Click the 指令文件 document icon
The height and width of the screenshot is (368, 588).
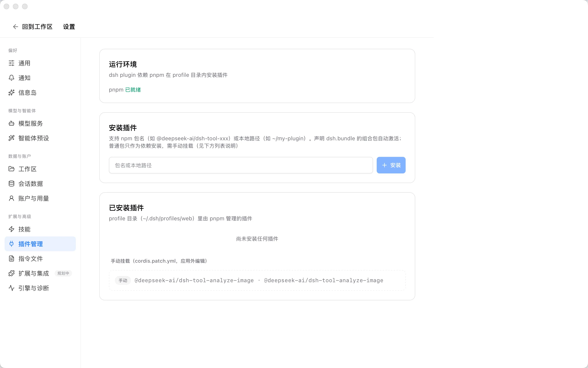coord(11,259)
